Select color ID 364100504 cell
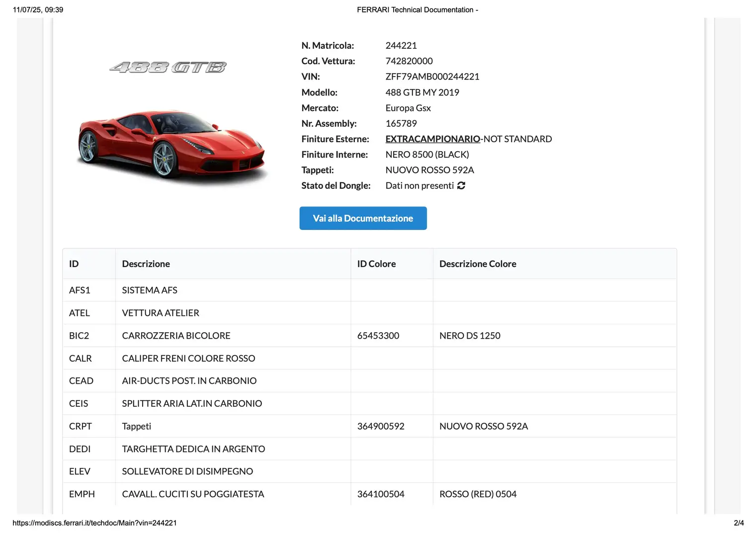756x537 pixels. 392,494
